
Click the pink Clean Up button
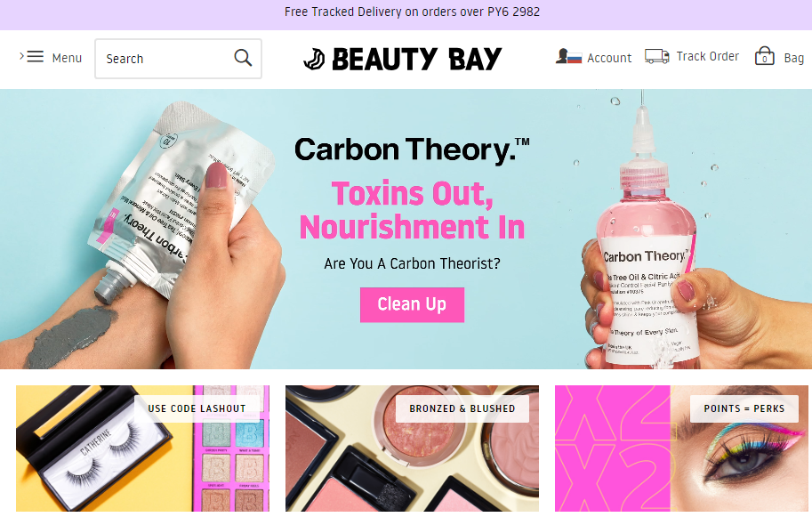click(x=412, y=304)
